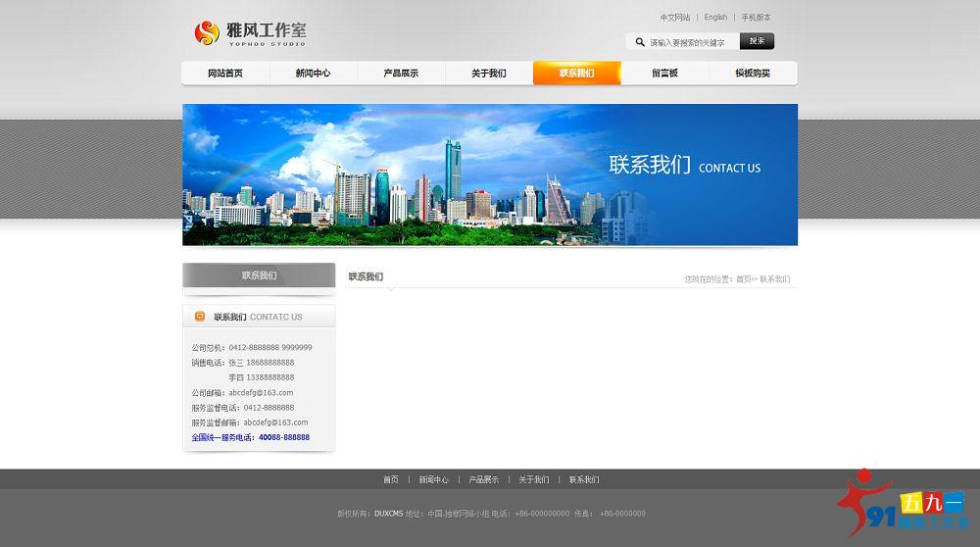Open the 模板购买 nav tab

[753, 74]
